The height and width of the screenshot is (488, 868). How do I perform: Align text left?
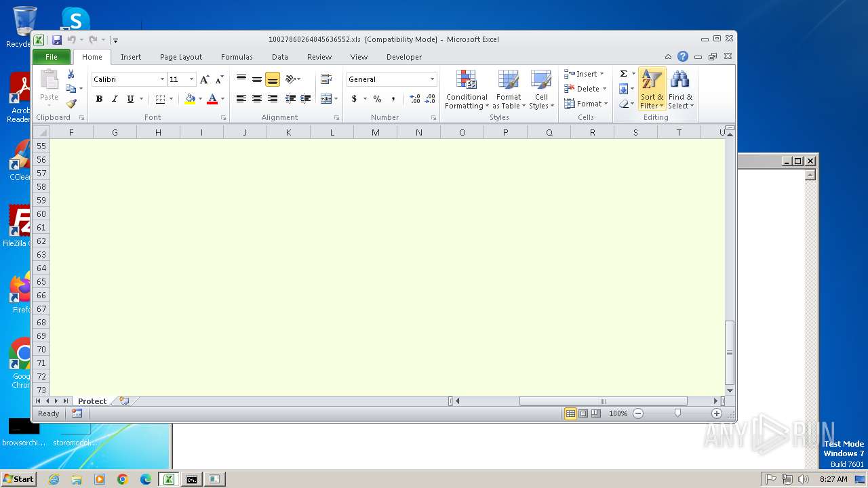coord(241,99)
